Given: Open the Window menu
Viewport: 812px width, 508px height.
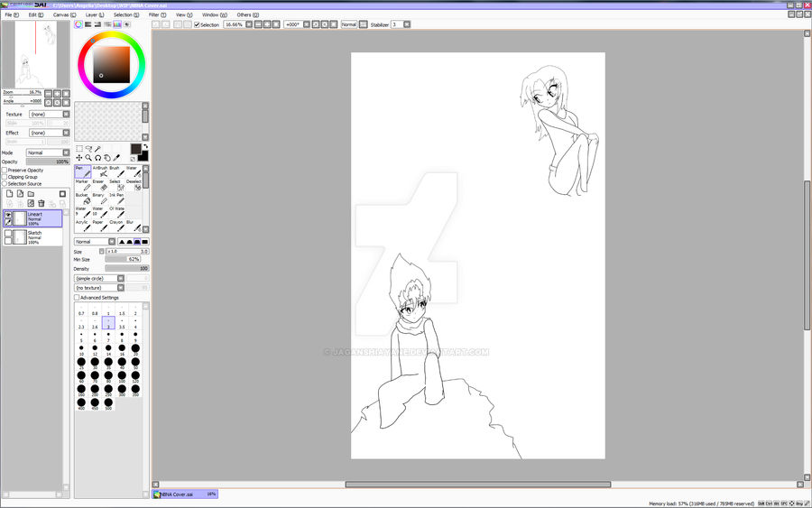Looking at the screenshot, I should [x=215, y=15].
